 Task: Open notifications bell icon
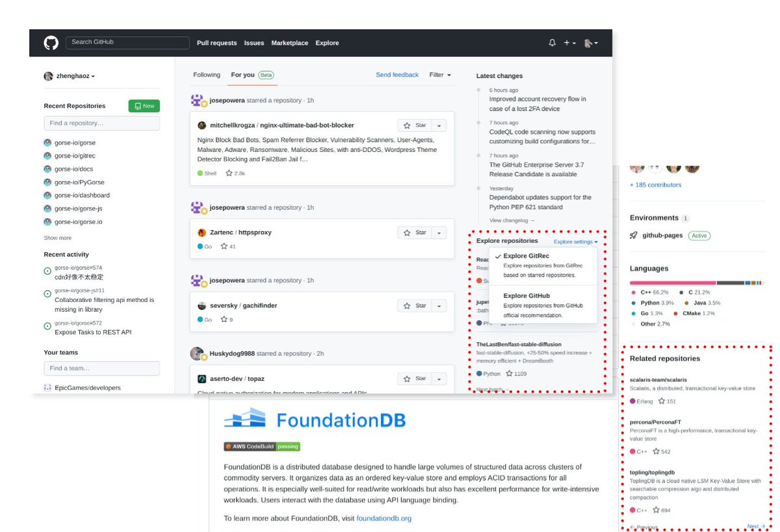coord(552,43)
